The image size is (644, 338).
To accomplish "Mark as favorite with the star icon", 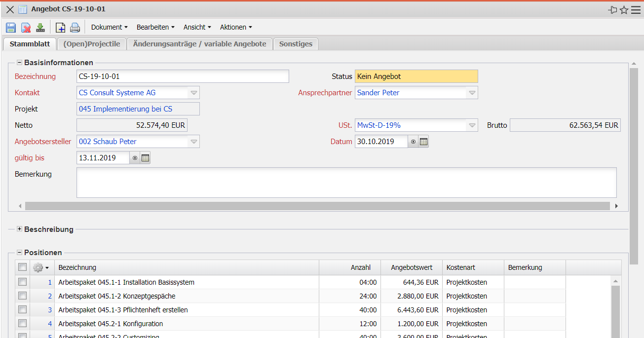I will (x=624, y=10).
